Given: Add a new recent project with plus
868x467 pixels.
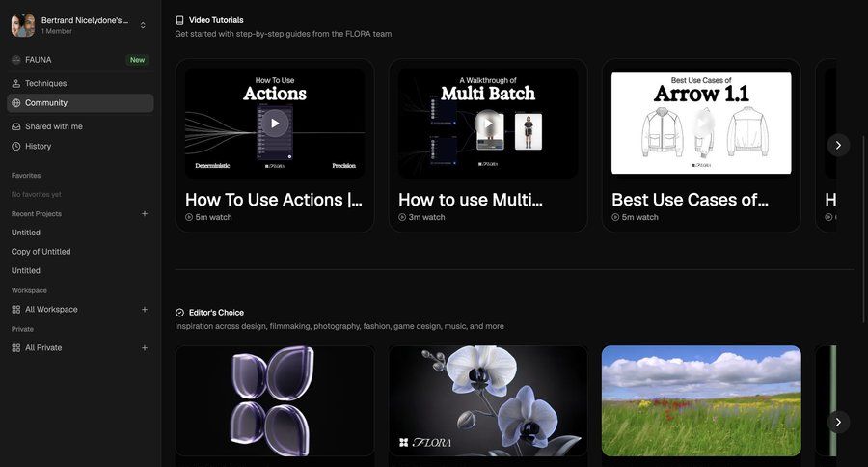Looking at the screenshot, I should click(145, 214).
